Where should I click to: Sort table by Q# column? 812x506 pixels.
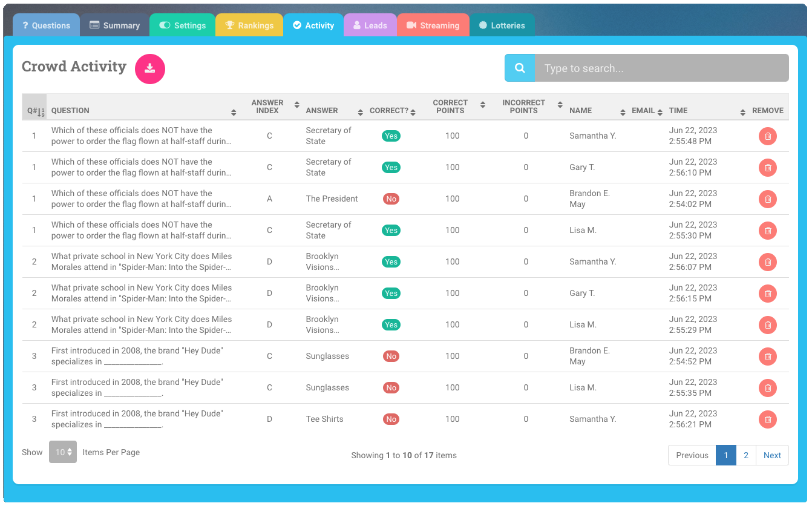click(x=34, y=107)
